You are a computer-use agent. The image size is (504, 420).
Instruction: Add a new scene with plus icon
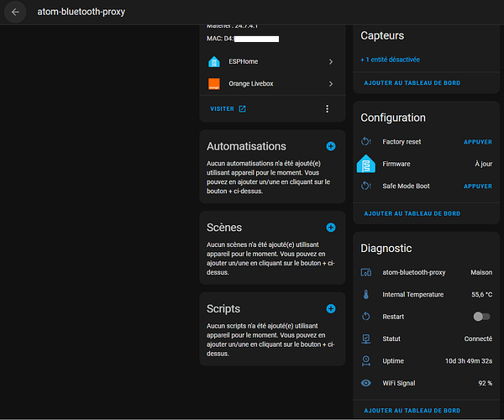pos(330,228)
